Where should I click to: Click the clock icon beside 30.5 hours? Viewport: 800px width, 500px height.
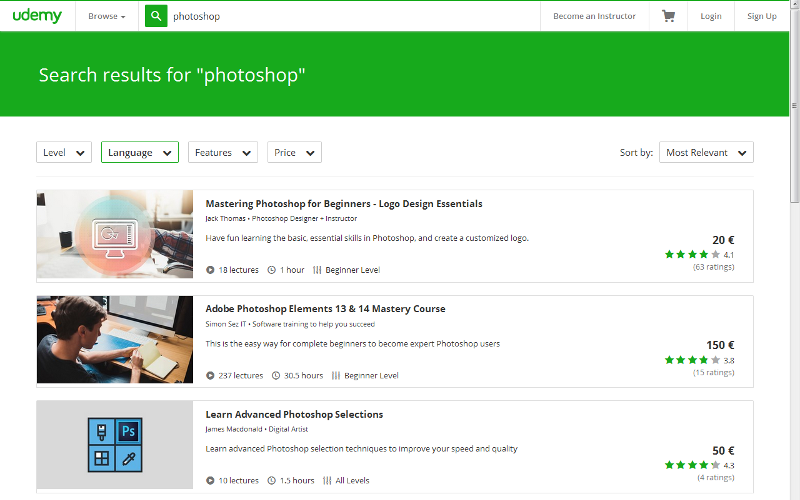[272, 376]
